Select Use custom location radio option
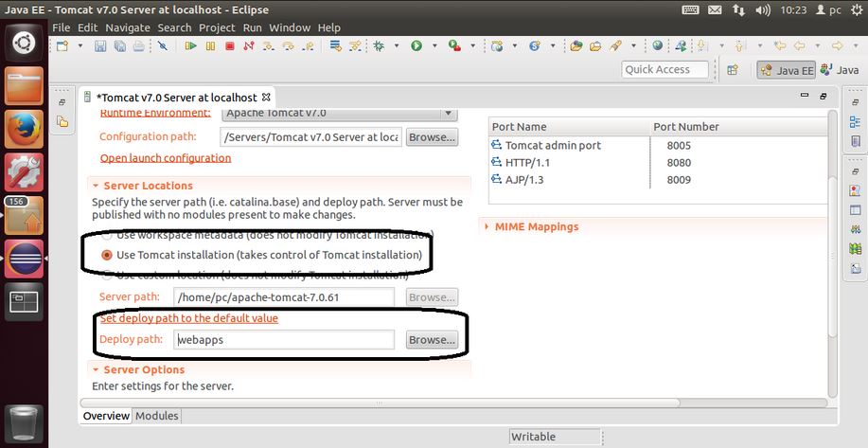This screenshot has width=868, height=448. pos(107,276)
